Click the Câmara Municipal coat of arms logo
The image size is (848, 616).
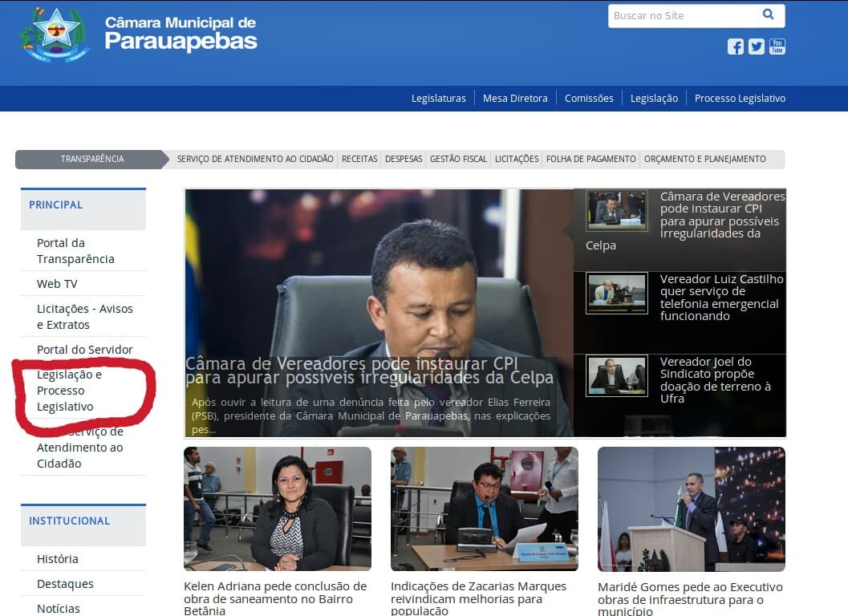(x=54, y=34)
